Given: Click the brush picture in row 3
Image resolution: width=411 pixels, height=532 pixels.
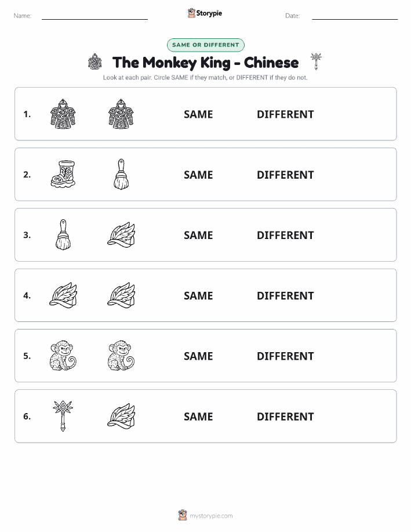Looking at the screenshot, I should pyautogui.click(x=63, y=235).
